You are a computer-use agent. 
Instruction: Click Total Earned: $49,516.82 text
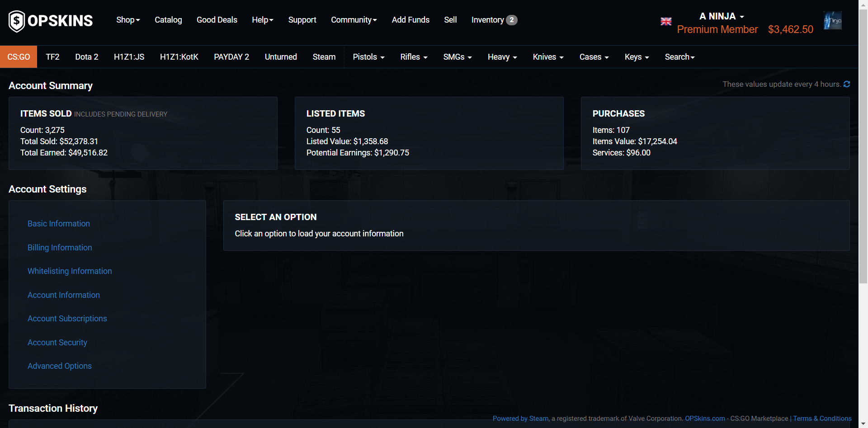pos(64,153)
